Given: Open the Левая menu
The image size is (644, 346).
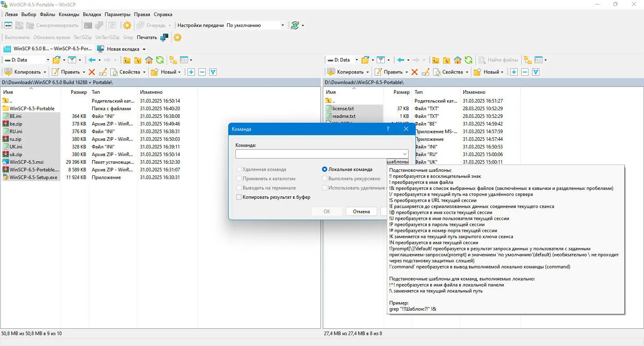Looking at the screenshot, I should pos(11,14).
